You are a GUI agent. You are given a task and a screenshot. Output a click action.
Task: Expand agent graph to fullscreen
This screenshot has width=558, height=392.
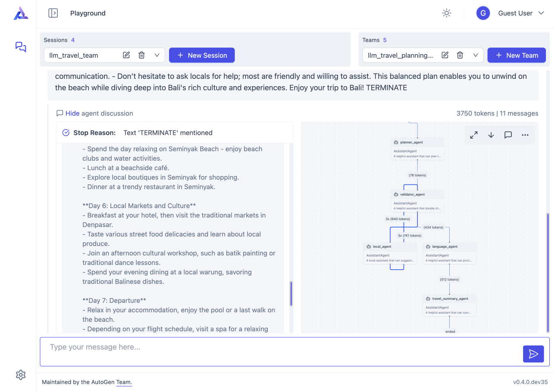click(474, 135)
